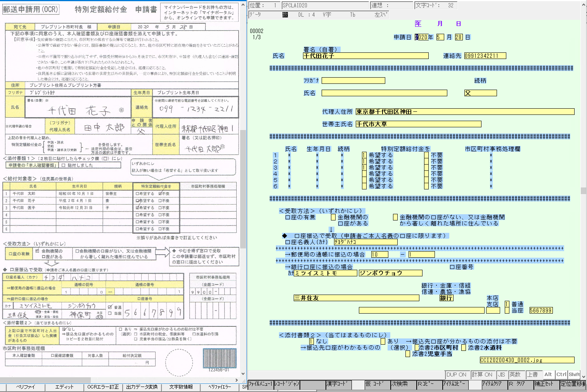Toggle the 上書 overwrite mode indicator
This screenshot has height=392, width=587.
tap(533, 375)
